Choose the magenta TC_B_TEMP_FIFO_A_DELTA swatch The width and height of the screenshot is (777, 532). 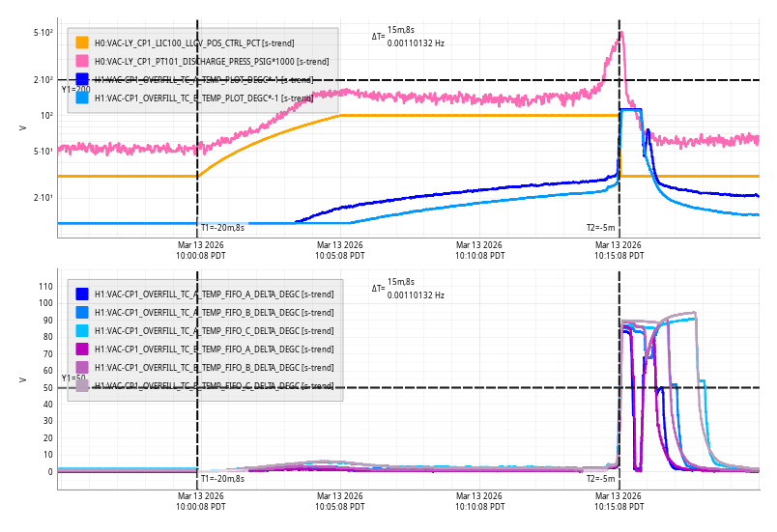82,349
